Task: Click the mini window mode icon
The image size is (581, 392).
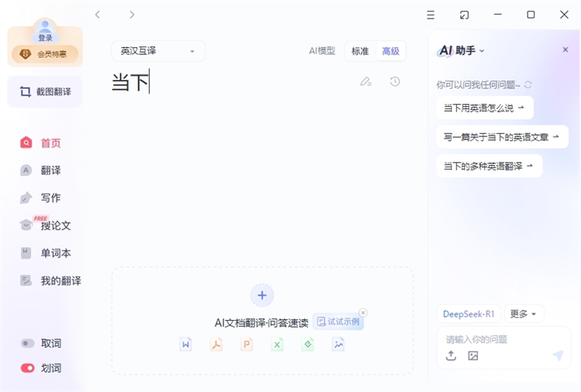Action: [464, 15]
